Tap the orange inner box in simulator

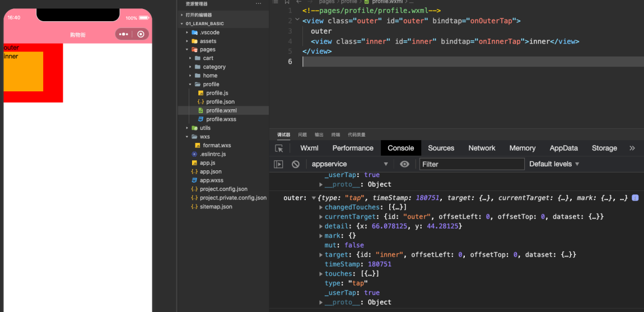[24, 72]
